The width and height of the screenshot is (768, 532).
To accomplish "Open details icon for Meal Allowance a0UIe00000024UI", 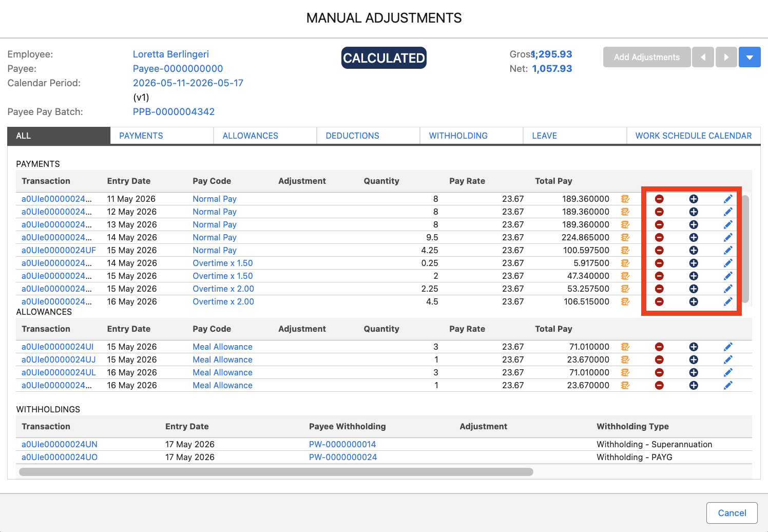I will [625, 347].
